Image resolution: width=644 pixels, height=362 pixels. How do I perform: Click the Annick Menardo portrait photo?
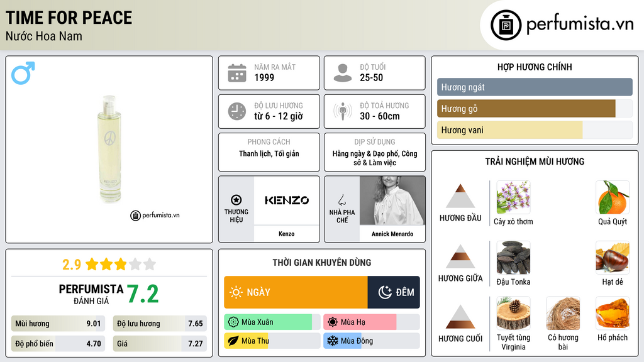(392, 200)
